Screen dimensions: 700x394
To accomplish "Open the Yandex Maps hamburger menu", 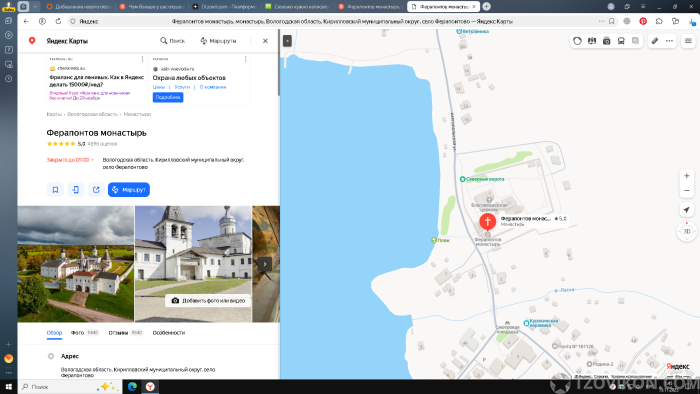I will point(688,41).
